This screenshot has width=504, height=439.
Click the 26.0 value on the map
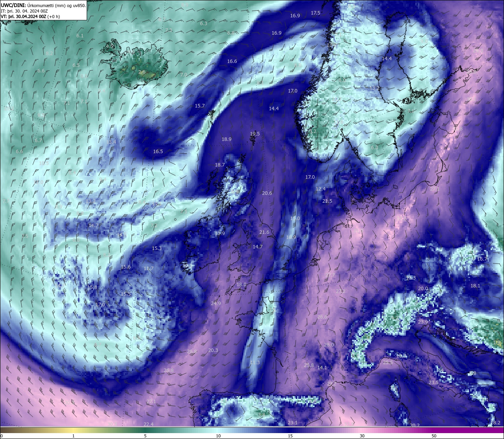click(329, 345)
